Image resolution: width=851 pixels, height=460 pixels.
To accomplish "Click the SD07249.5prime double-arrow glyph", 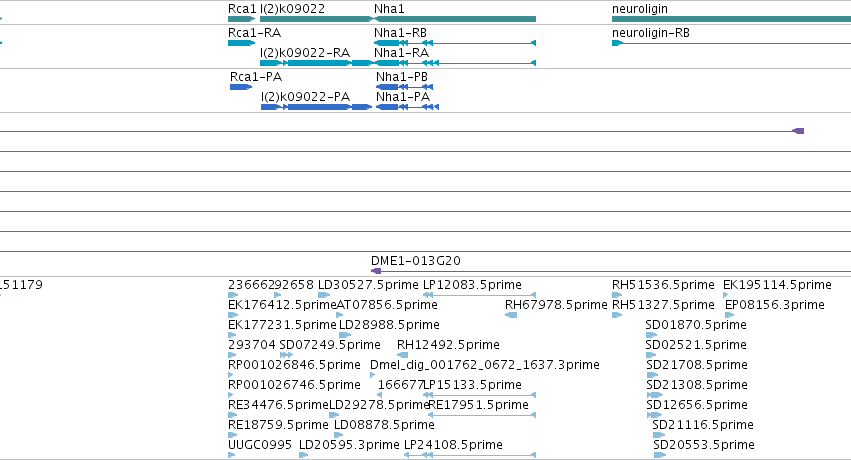I will pos(286,355).
